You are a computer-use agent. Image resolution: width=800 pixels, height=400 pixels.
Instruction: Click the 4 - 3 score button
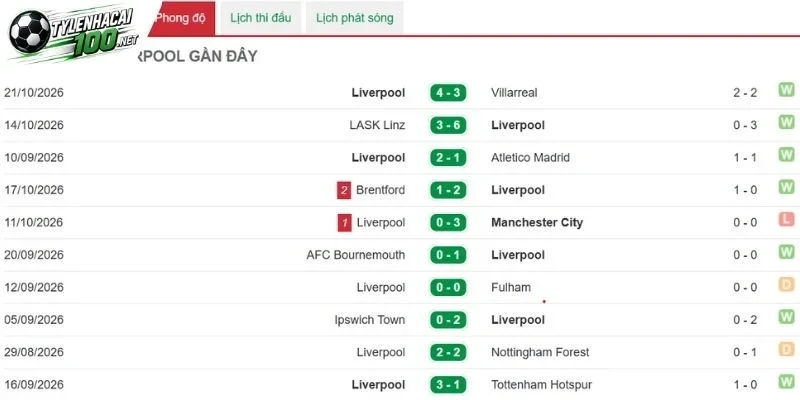coord(448,93)
